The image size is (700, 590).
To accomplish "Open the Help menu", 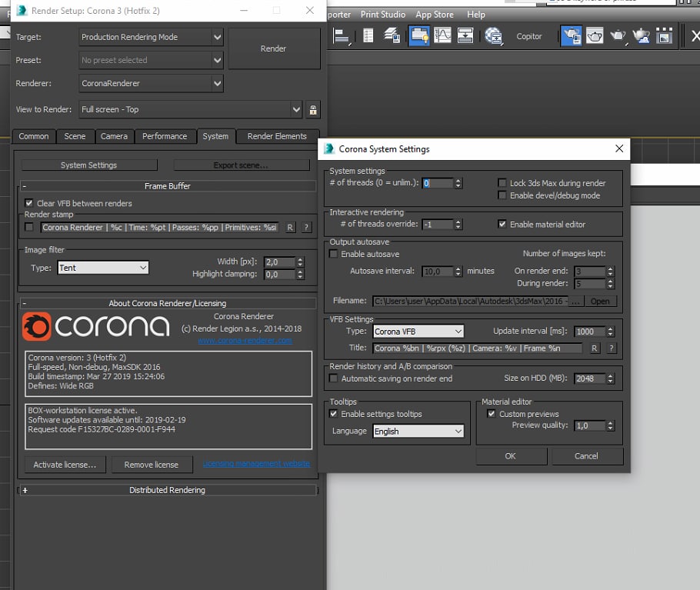I will point(476,15).
